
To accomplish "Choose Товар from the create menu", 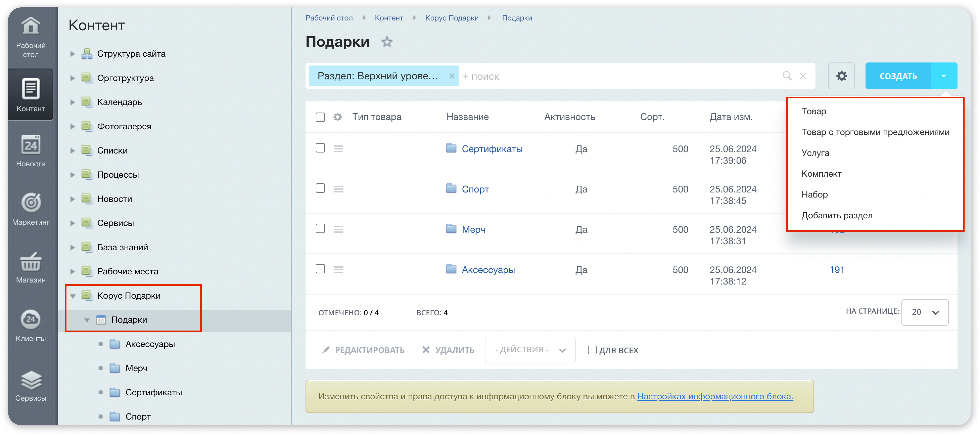I will (814, 111).
